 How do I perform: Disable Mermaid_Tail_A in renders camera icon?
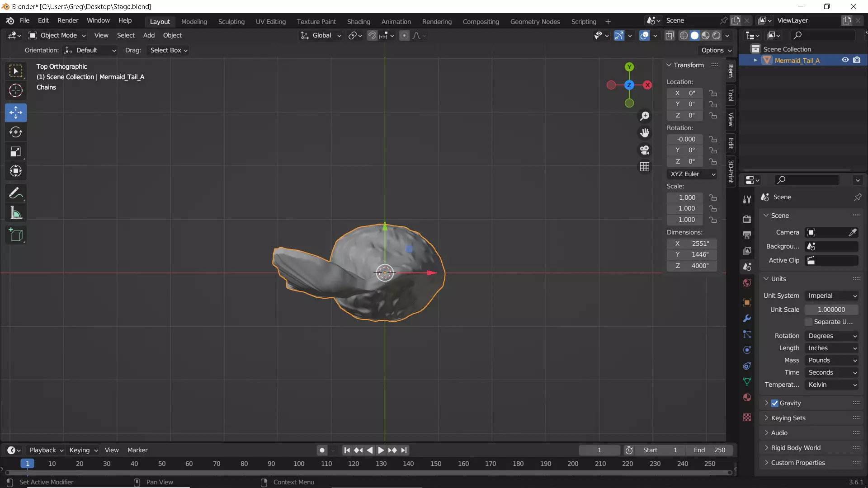click(857, 60)
